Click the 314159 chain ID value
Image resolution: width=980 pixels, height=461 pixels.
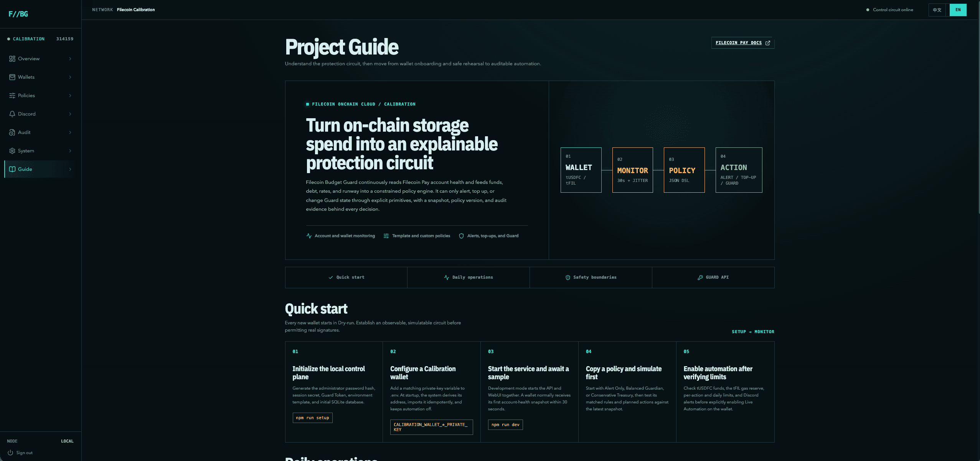tap(65, 39)
